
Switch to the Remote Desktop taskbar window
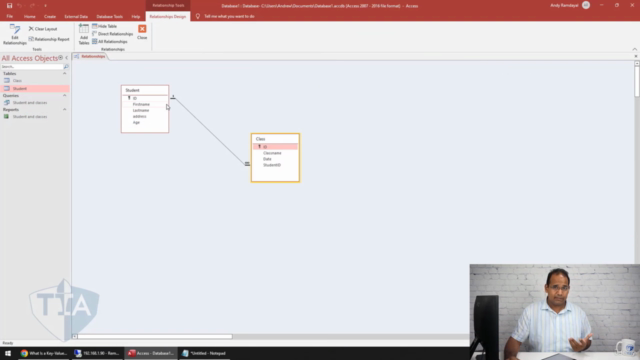pos(97,353)
